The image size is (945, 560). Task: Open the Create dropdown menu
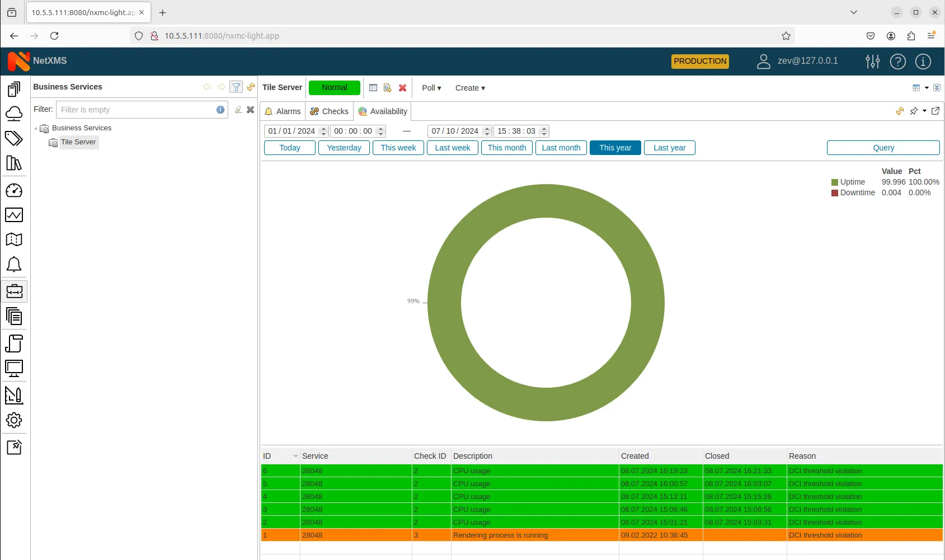point(469,88)
